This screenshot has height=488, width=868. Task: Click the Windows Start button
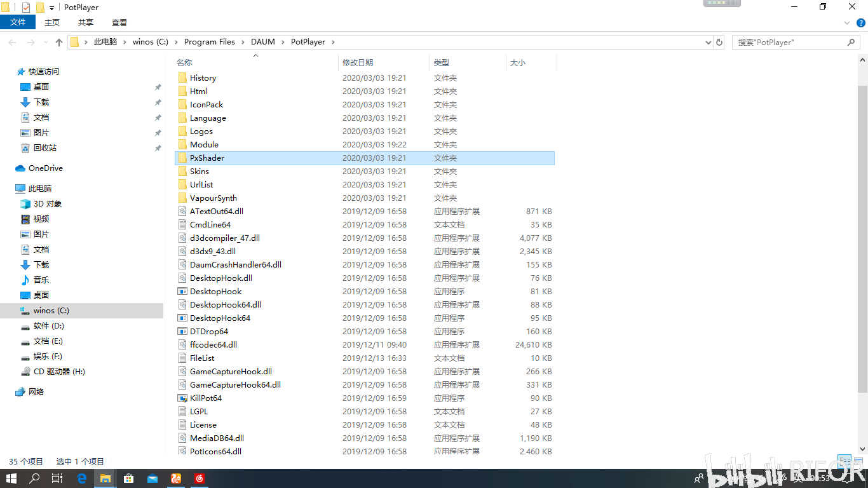click(11, 478)
